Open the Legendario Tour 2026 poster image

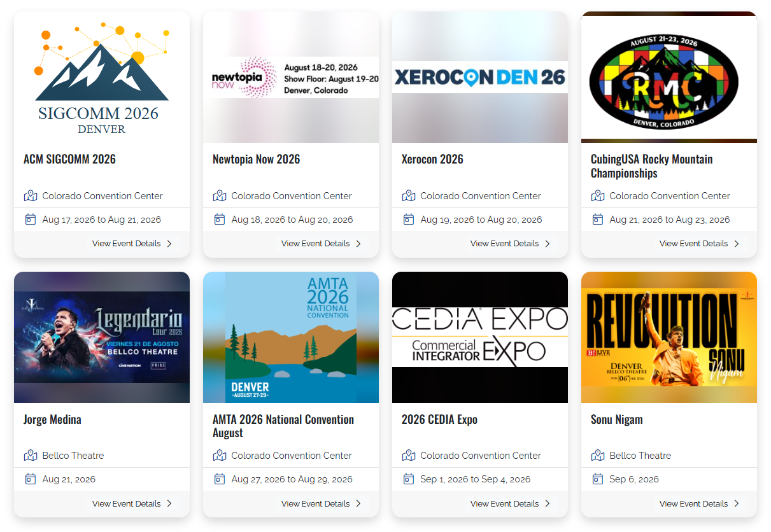tap(102, 337)
